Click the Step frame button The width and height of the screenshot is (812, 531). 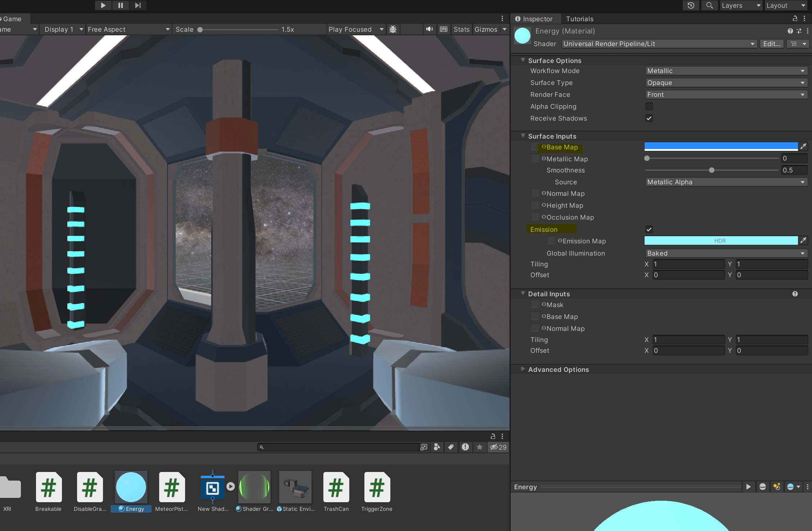(138, 5)
